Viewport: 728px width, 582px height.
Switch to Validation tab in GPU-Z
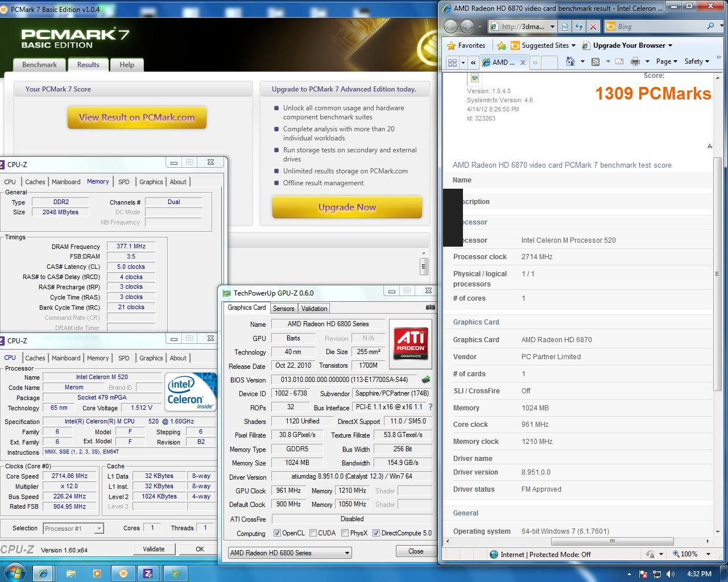[x=314, y=309]
